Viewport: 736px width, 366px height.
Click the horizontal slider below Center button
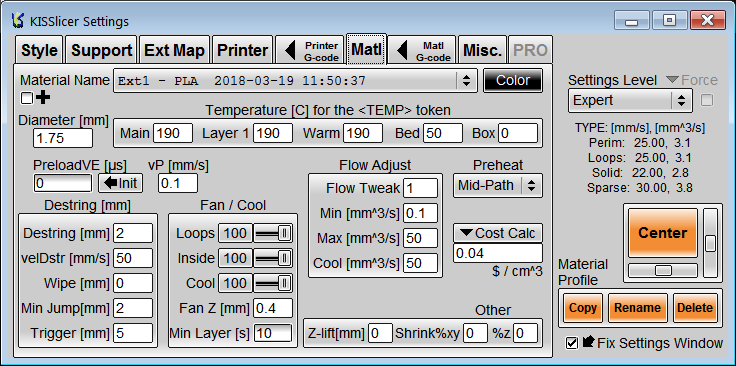(663, 270)
